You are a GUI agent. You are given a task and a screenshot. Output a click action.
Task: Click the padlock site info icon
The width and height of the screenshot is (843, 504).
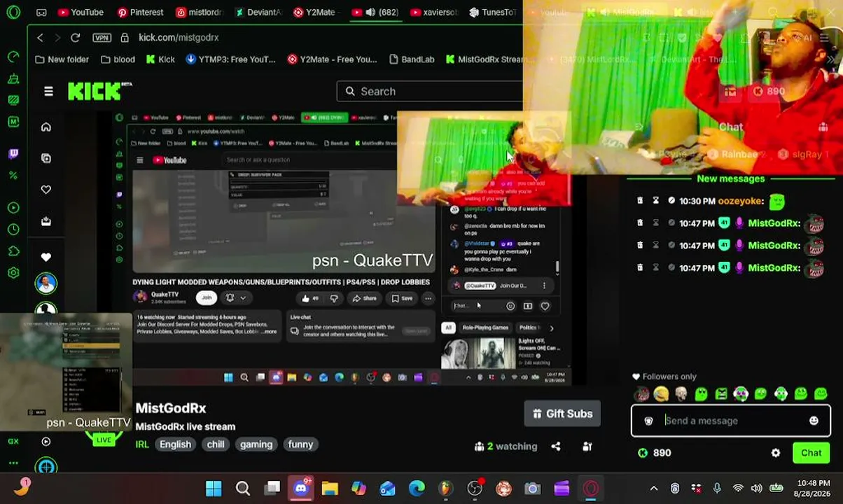tap(125, 37)
